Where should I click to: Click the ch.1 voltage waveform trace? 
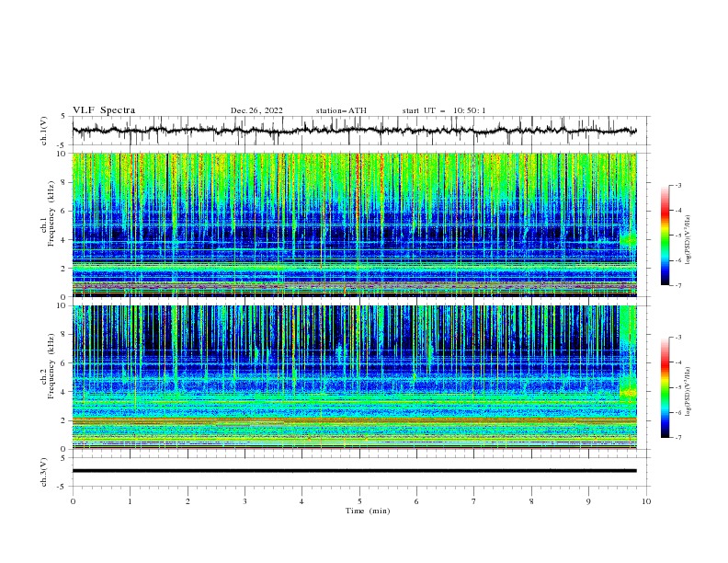pyautogui.click(x=354, y=131)
